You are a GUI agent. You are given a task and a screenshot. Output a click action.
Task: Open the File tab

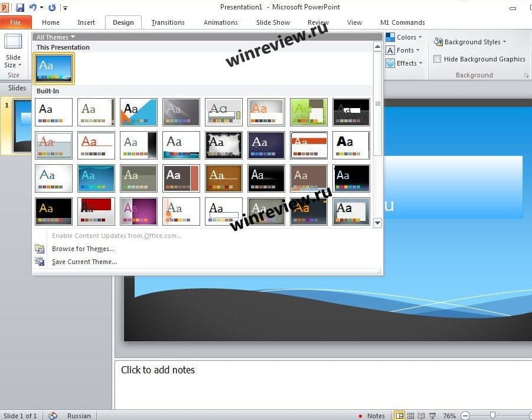click(x=15, y=22)
